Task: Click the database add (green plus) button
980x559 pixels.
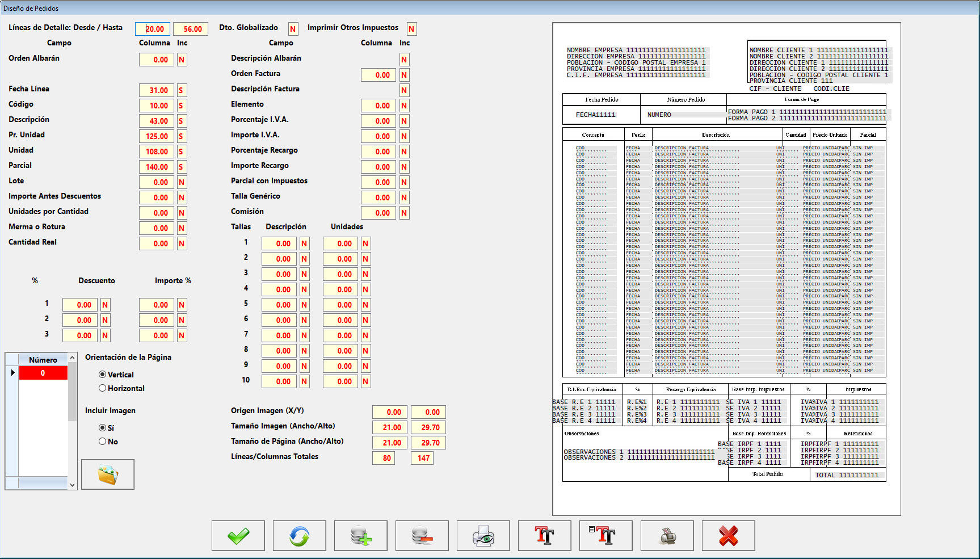Action: click(361, 536)
